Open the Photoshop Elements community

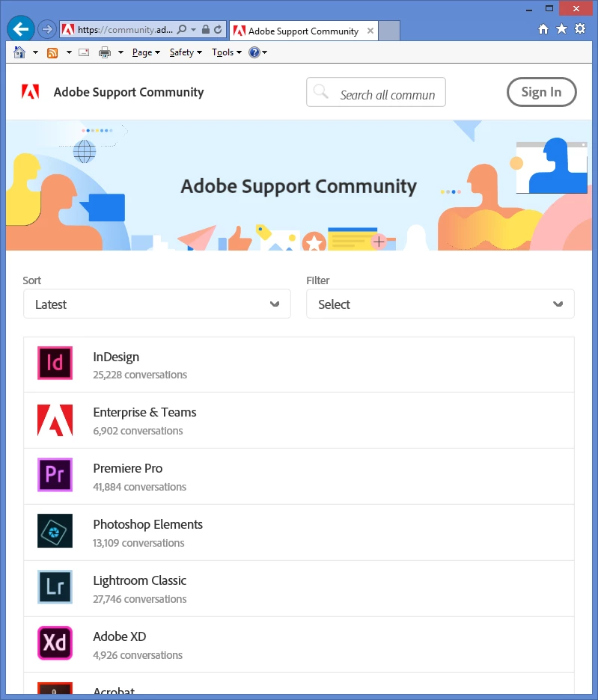coord(148,524)
